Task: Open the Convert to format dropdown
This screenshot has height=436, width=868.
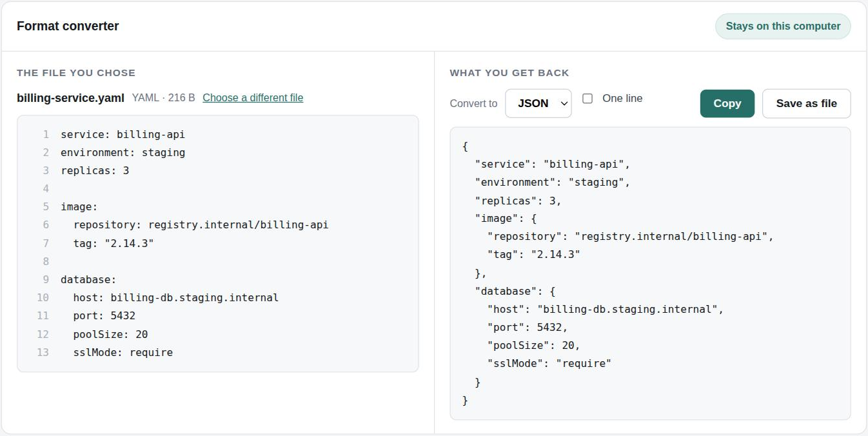Action: (538, 103)
